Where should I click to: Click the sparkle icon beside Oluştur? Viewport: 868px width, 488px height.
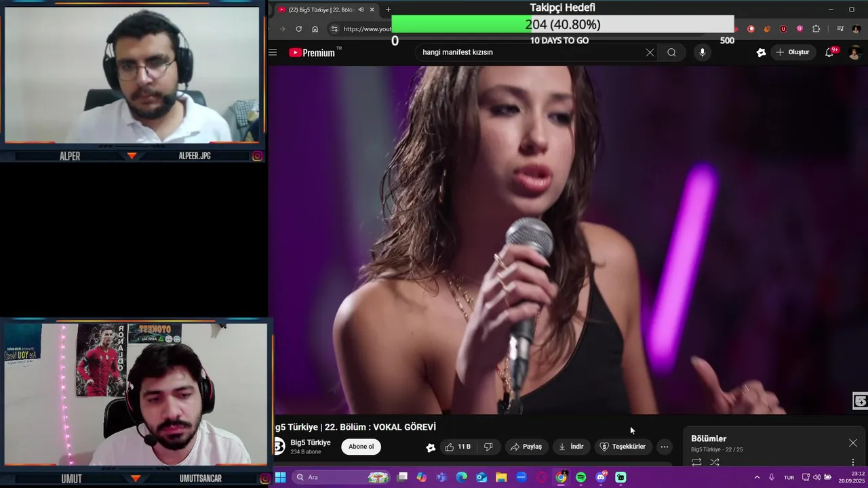coord(761,52)
